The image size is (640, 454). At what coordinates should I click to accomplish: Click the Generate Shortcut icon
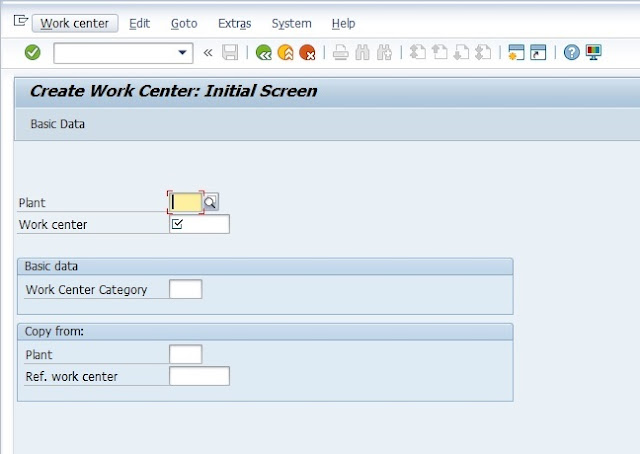coord(538,53)
